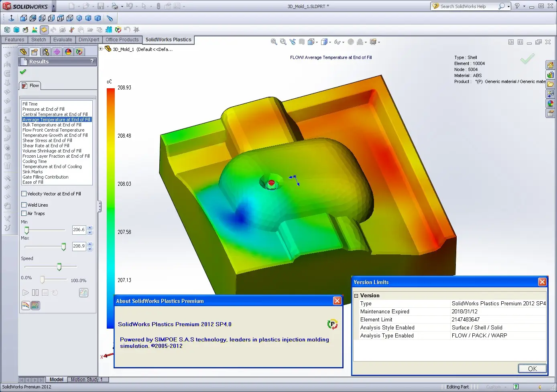The image size is (557, 392).
Task: Click the Speed slider handle
Action: pos(59,267)
